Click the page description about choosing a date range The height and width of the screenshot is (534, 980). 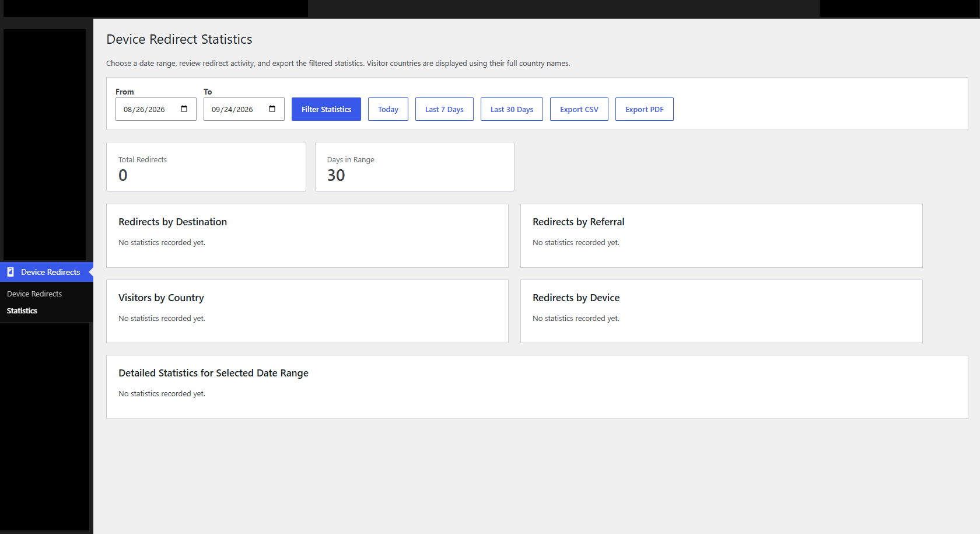(338, 63)
